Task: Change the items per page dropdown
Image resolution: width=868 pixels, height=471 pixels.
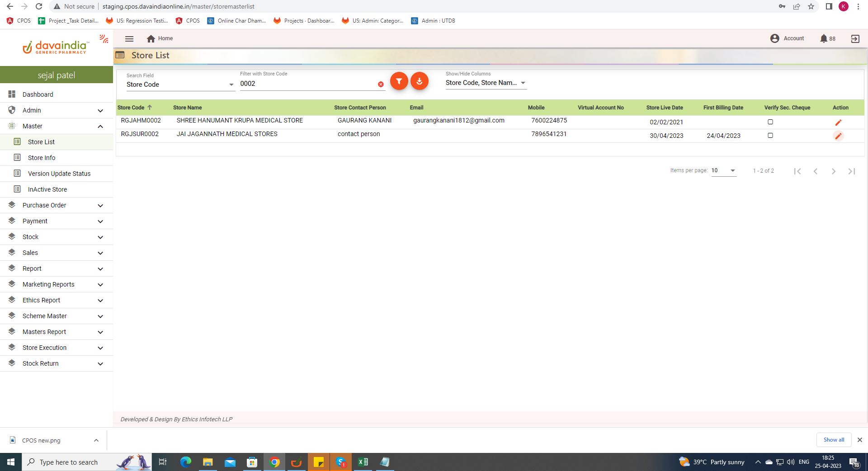Action: coord(723,171)
